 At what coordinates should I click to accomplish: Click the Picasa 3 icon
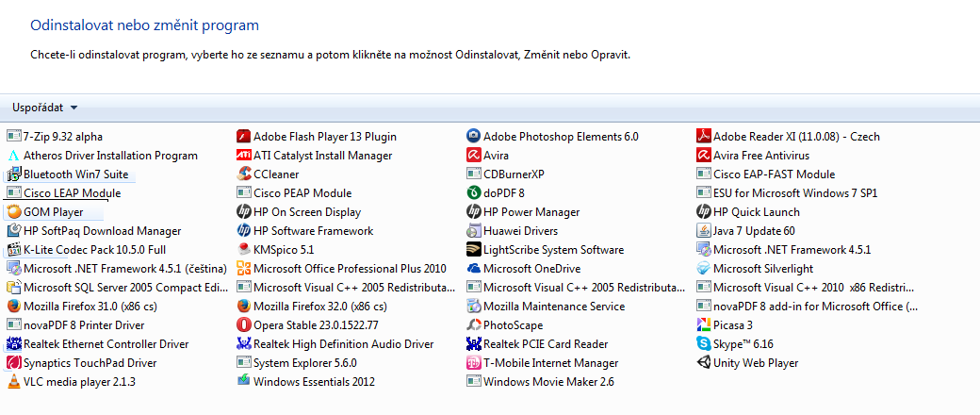(704, 325)
